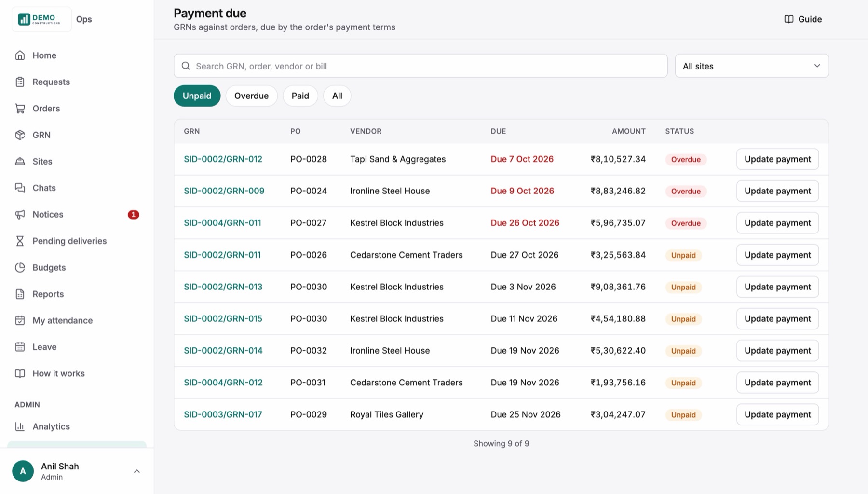Click the Anil Shah avatar
This screenshot has width=868, height=494.
click(23, 471)
